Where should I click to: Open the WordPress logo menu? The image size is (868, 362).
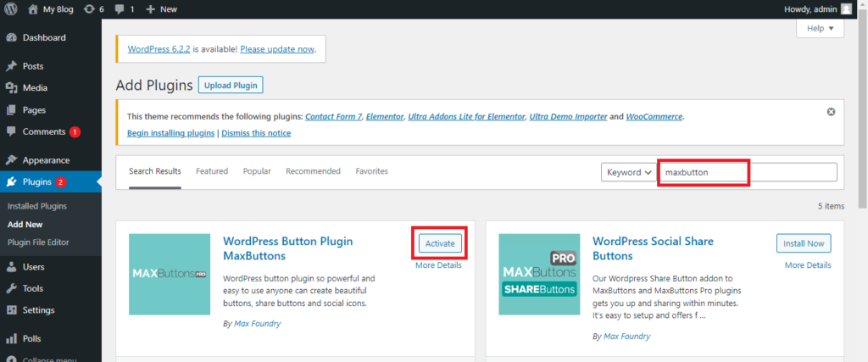10,9
